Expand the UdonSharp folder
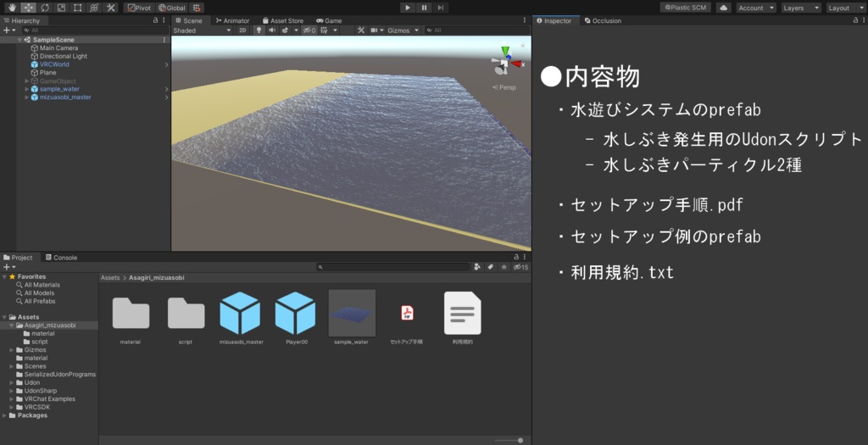The image size is (868, 445). click(x=12, y=391)
